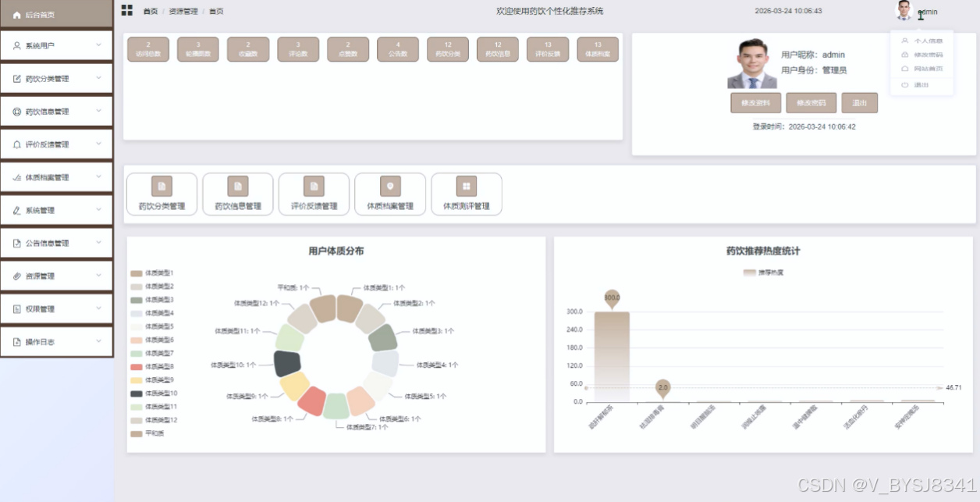Toggle 体质类型8 in the pie chart legend

152,366
